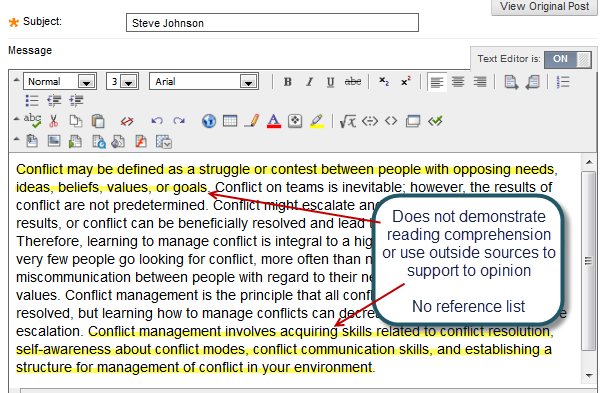Open the Normal paragraph style dropdown
Image resolution: width=600 pixels, height=393 pixels.
(x=60, y=82)
